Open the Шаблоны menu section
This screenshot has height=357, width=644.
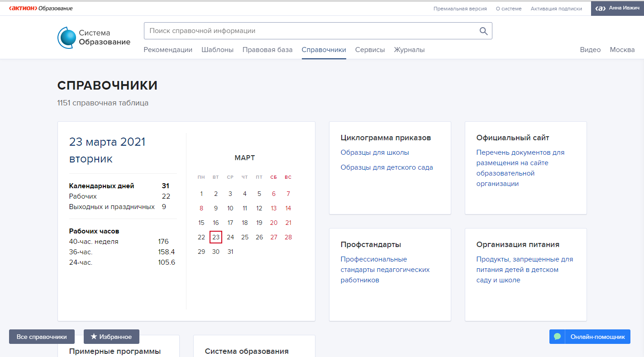click(217, 50)
